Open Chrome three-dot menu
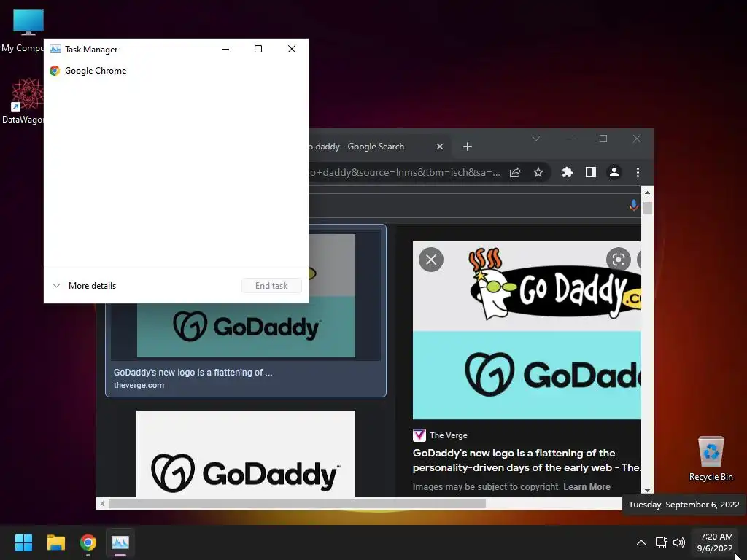 638,172
